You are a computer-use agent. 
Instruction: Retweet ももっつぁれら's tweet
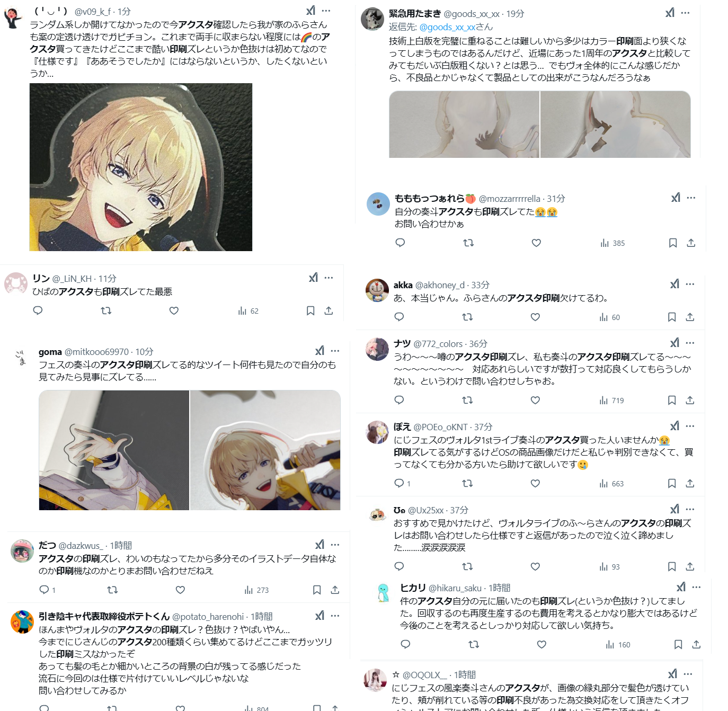[468, 243]
